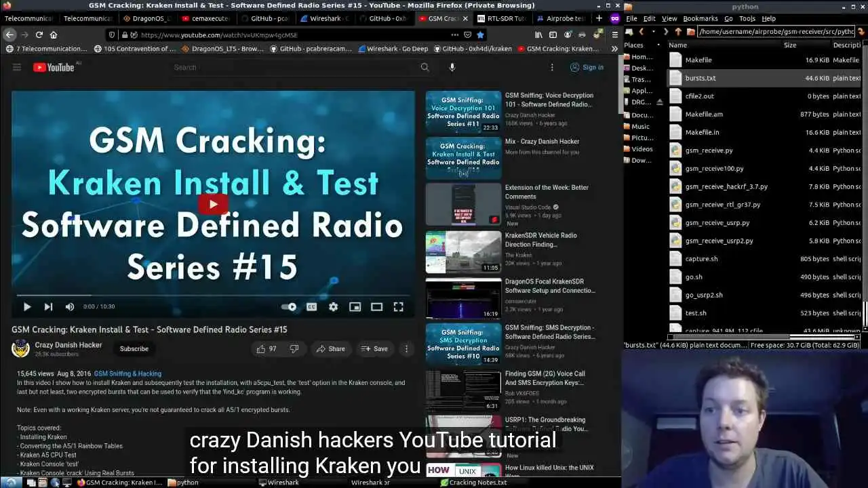Enable theater mode in the player
This screenshot has height=488, width=868.
[x=376, y=306]
